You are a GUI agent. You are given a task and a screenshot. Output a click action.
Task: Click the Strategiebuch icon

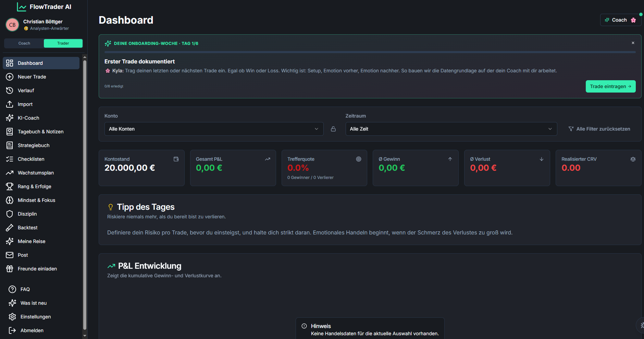(x=10, y=145)
